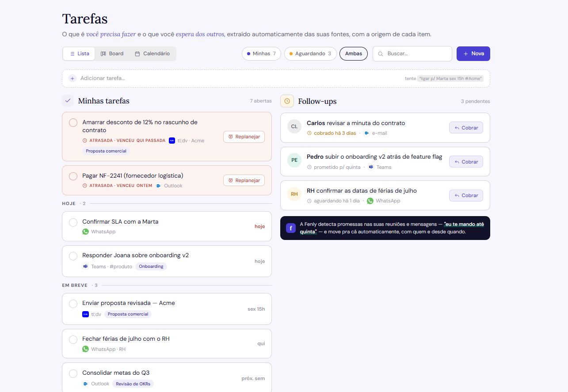The height and width of the screenshot is (392, 568).
Task: Click the '3 pendentes' counter
Action: point(476,101)
